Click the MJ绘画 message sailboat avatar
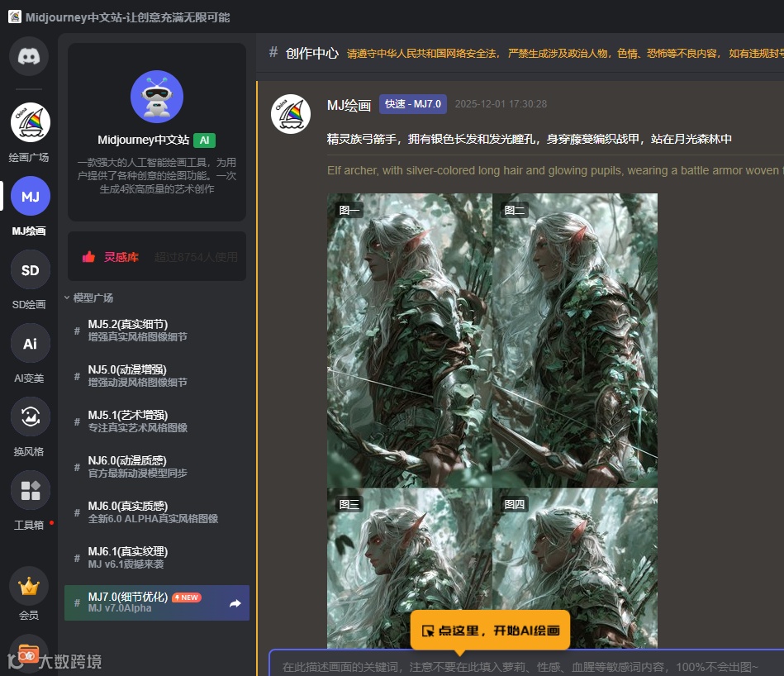The width and height of the screenshot is (784, 676). (x=291, y=114)
